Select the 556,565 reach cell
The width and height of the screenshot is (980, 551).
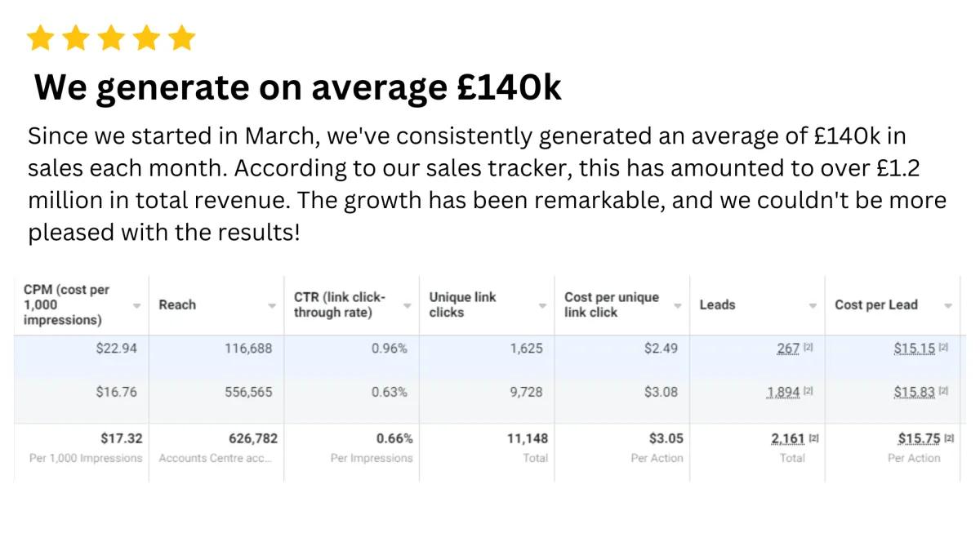click(216, 392)
